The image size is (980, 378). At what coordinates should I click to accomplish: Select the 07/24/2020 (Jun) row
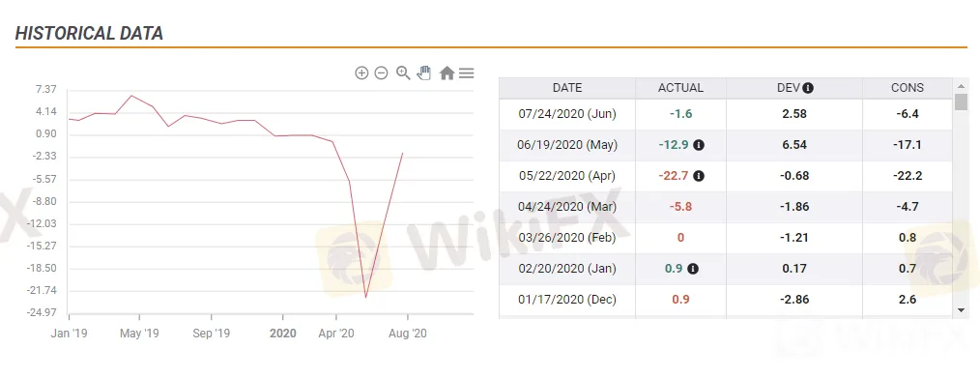[x=726, y=114]
